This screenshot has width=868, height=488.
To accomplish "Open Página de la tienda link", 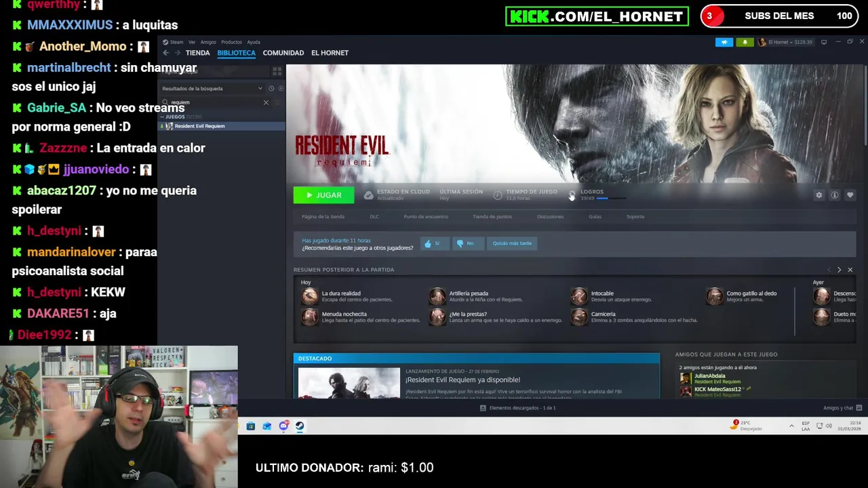I will (323, 217).
